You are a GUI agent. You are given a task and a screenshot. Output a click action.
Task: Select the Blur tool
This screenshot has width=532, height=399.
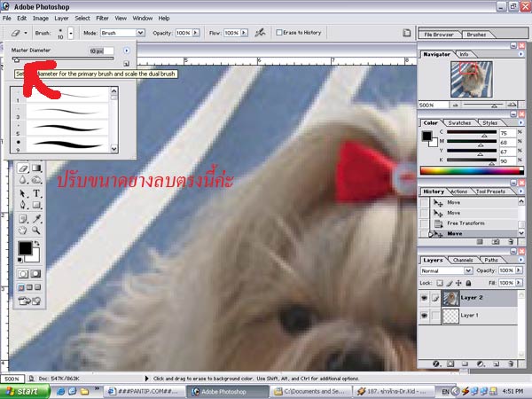tap(23, 180)
